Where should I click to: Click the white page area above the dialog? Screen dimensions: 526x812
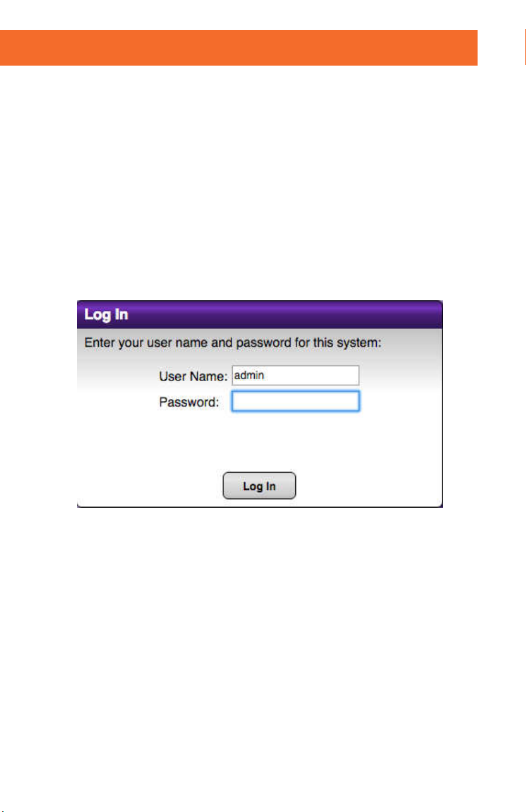tap(263, 182)
